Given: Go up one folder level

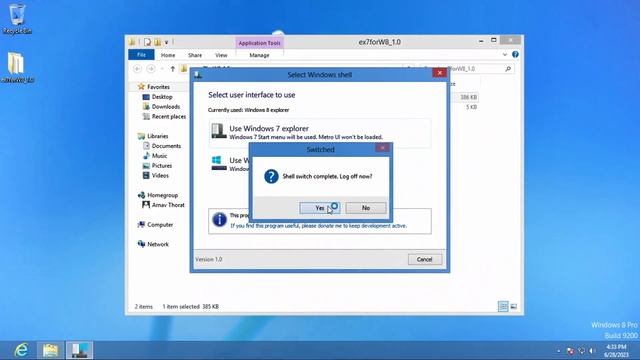Looking at the screenshot, I should coord(173,69).
